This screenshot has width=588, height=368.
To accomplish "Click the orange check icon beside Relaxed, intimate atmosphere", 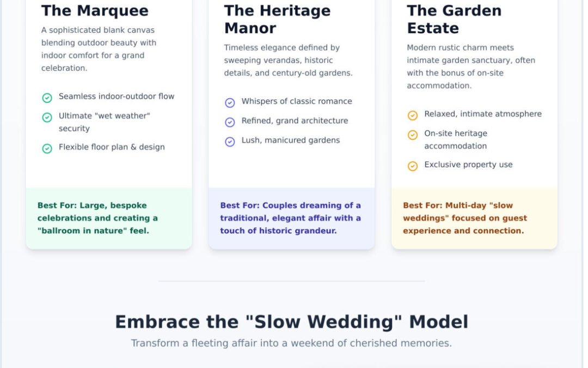I will point(413,116).
